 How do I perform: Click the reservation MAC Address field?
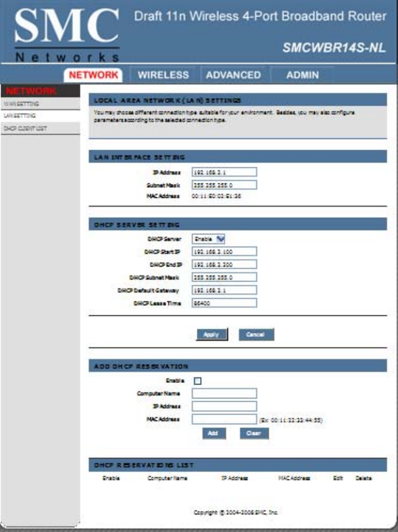pyautogui.click(x=224, y=419)
